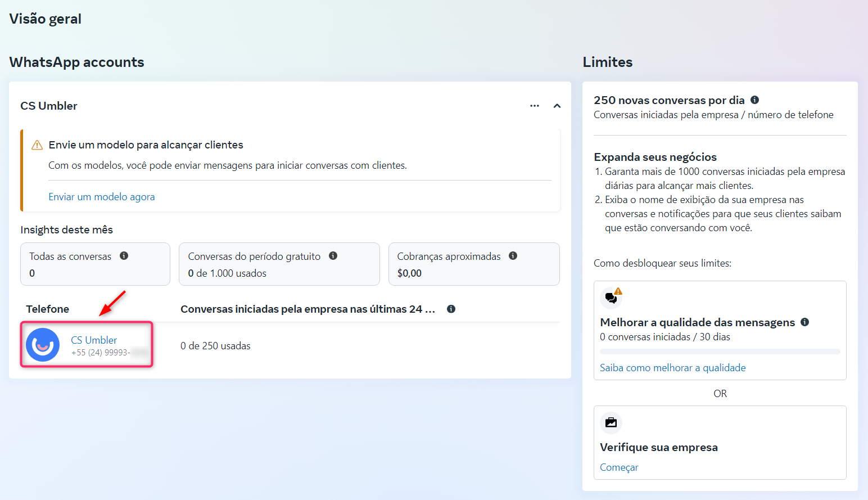Select the Todas as conversas insight card

(x=95, y=264)
